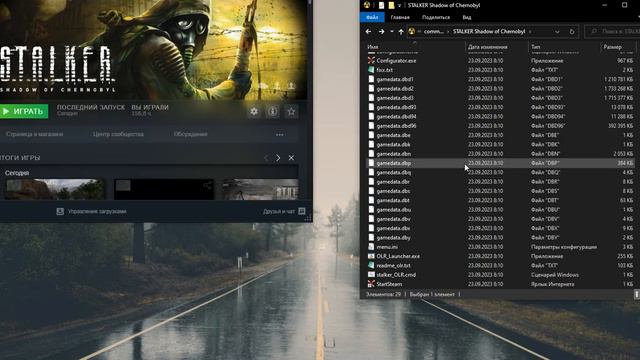The height and width of the screenshot is (360, 640).
Task: Refresh the Explorer folder view
Action: point(572,31)
